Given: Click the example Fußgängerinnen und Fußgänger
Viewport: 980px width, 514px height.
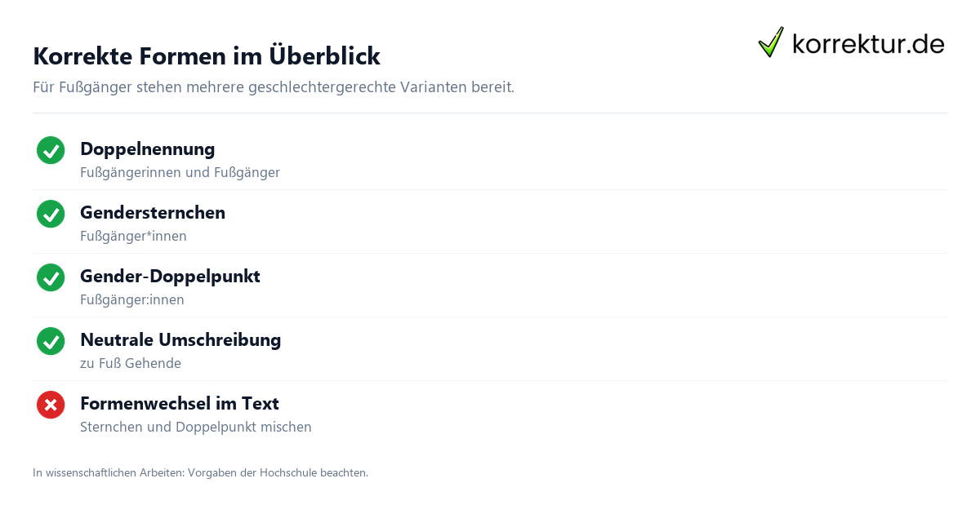Looking at the screenshot, I should tap(180, 173).
